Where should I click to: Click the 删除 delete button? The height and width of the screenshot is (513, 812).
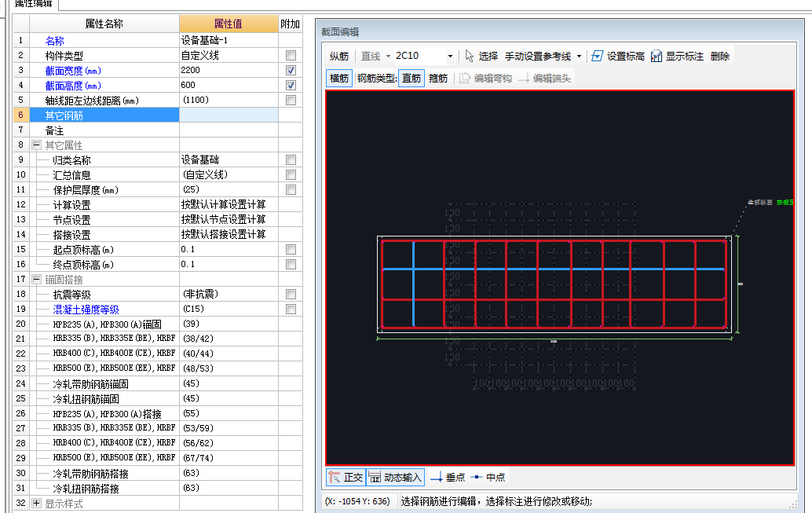point(720,56)
